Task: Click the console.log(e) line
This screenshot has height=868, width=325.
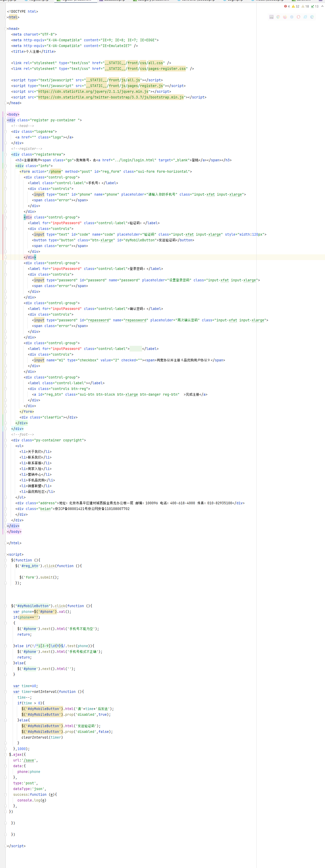Action: pos(32,801)
